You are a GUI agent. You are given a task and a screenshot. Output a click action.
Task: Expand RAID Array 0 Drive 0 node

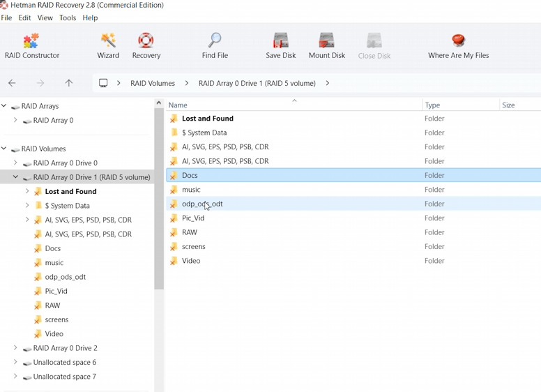pos(15,163)
